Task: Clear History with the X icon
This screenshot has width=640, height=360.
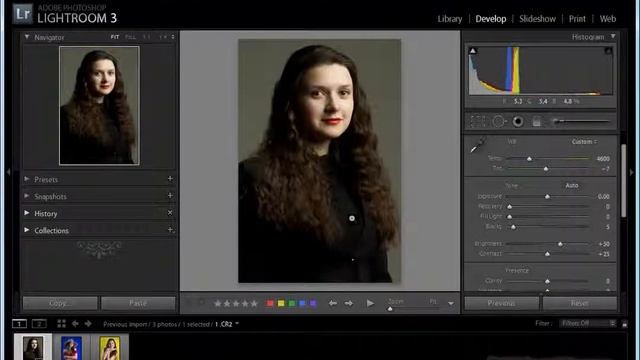Action: (170, 213)
